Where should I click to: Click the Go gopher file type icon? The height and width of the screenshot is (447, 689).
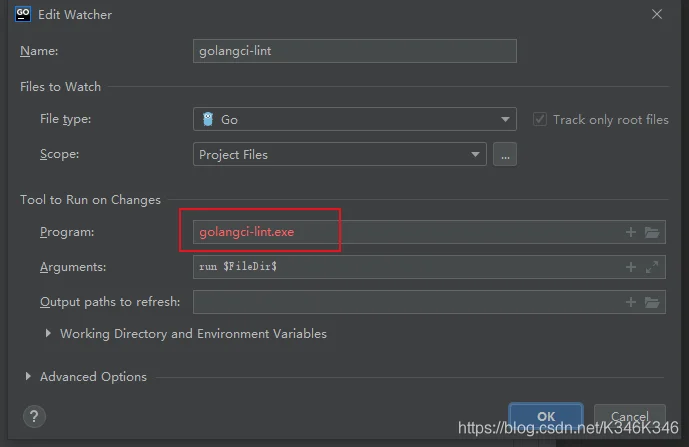point(208,119)
